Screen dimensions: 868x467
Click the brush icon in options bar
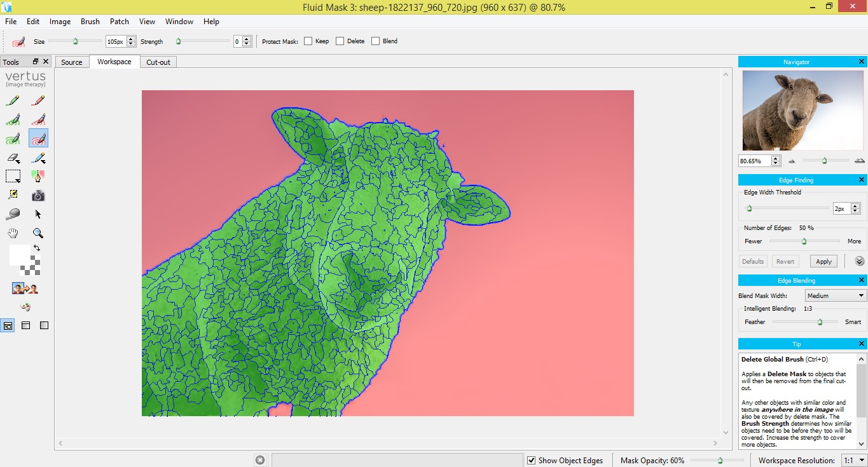pyautogui.click(x=18, y=41)
